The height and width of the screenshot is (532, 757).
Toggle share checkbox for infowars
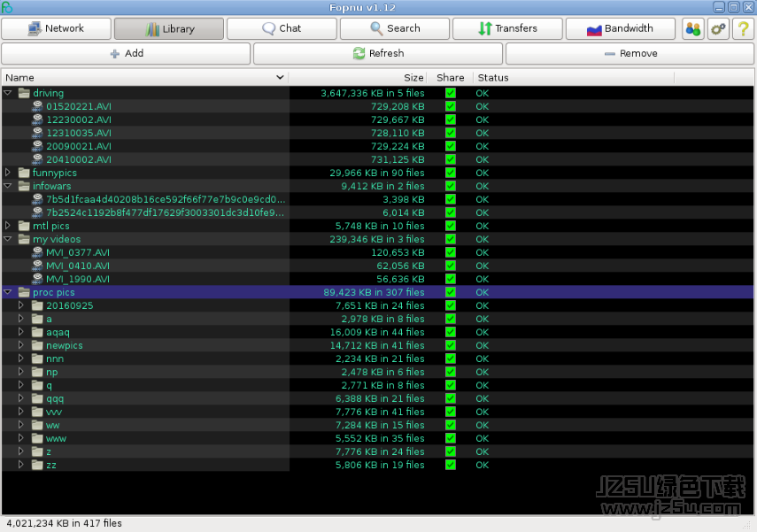click(451, 186)
